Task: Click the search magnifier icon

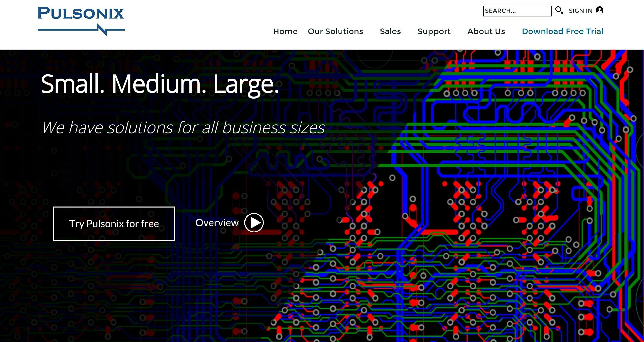Action: pyautogui.click(x=559, y=10)
